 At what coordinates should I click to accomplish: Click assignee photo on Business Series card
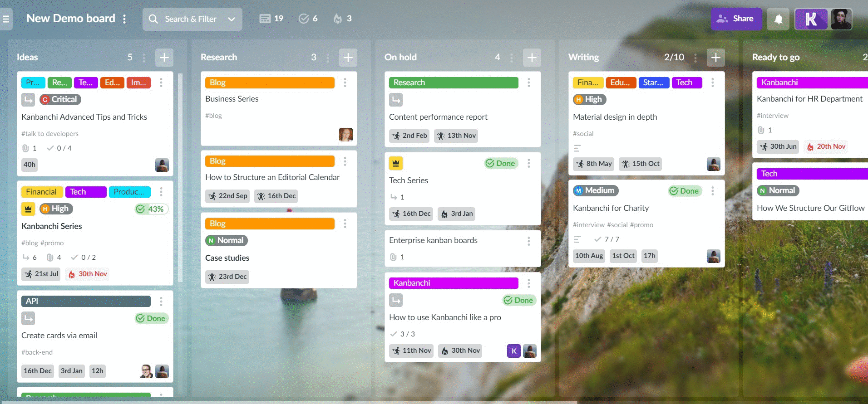point(346,135)
